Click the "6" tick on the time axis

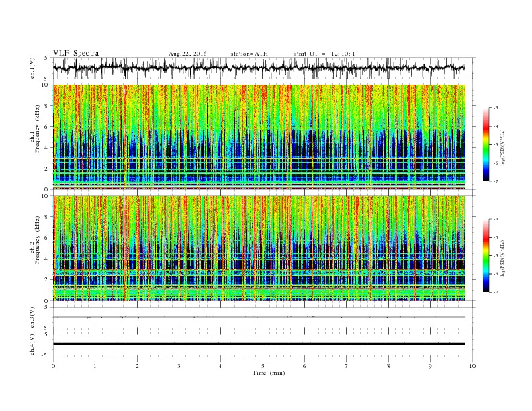point(305,366)
